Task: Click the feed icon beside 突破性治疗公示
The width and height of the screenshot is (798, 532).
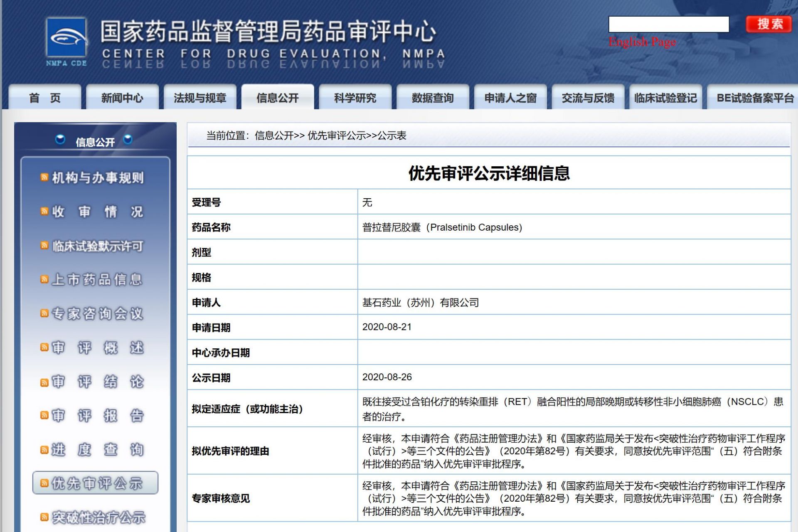Action: click(x=44, y=517)
